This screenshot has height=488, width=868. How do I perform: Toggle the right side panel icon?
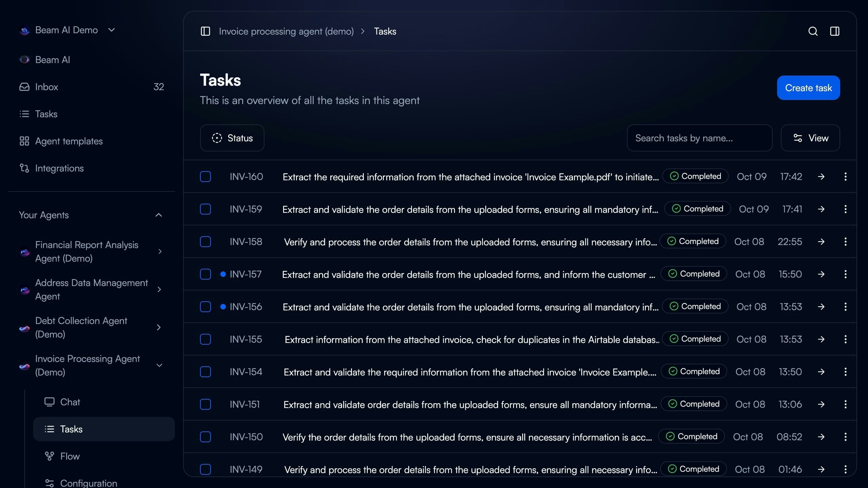coord(834,31)
